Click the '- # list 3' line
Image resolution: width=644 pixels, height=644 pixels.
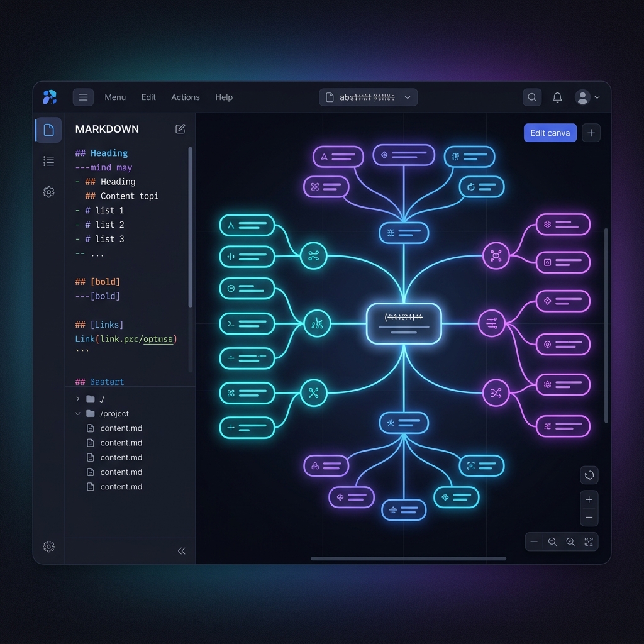point(99,239)
